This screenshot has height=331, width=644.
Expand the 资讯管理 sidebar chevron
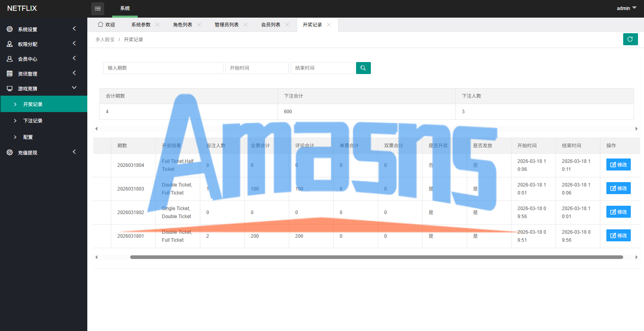pos(74,73)
